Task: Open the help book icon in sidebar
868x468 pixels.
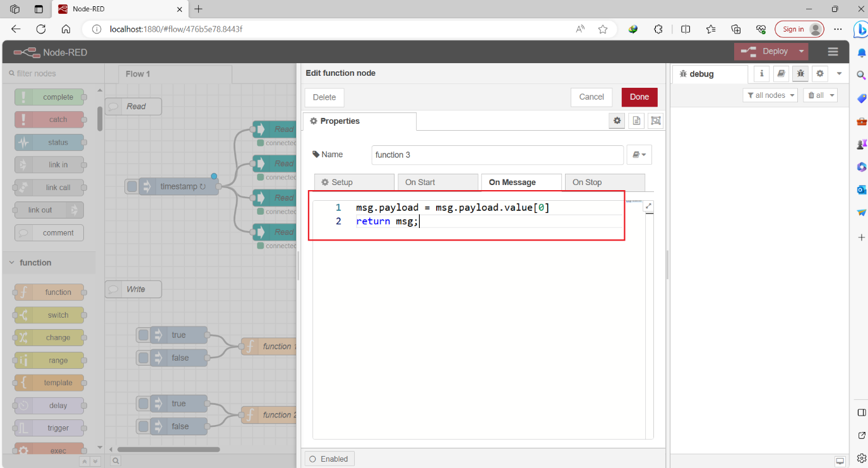Action: [x=781, y=73]
